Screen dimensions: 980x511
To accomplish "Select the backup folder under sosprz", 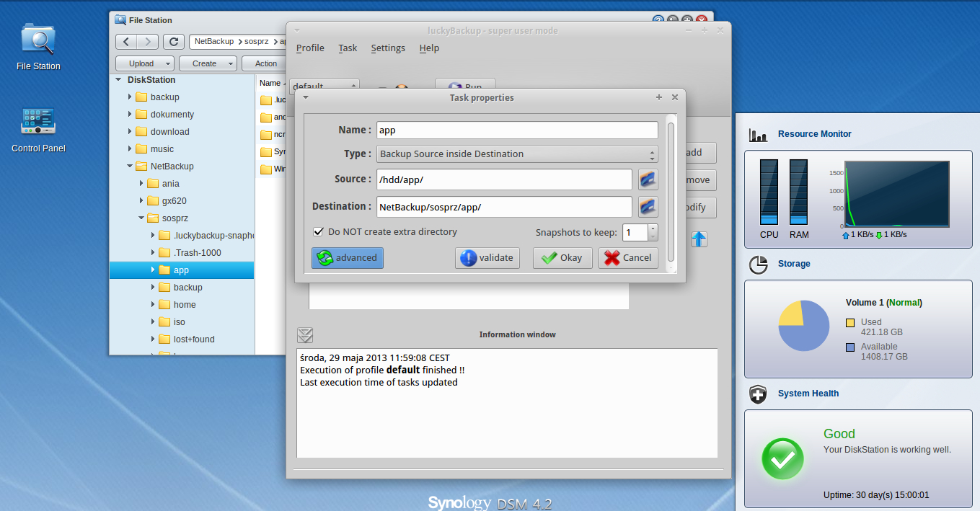I will (x=180, y=288).
